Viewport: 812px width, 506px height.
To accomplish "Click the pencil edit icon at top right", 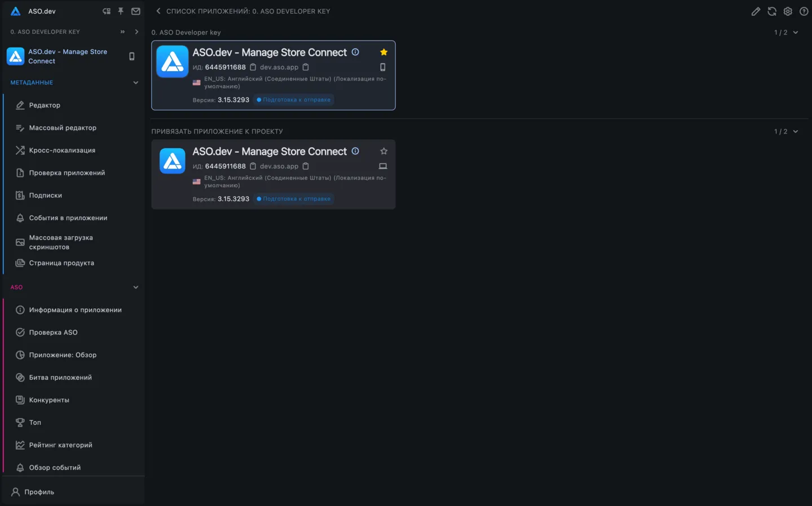I will [x=756, y=11].
